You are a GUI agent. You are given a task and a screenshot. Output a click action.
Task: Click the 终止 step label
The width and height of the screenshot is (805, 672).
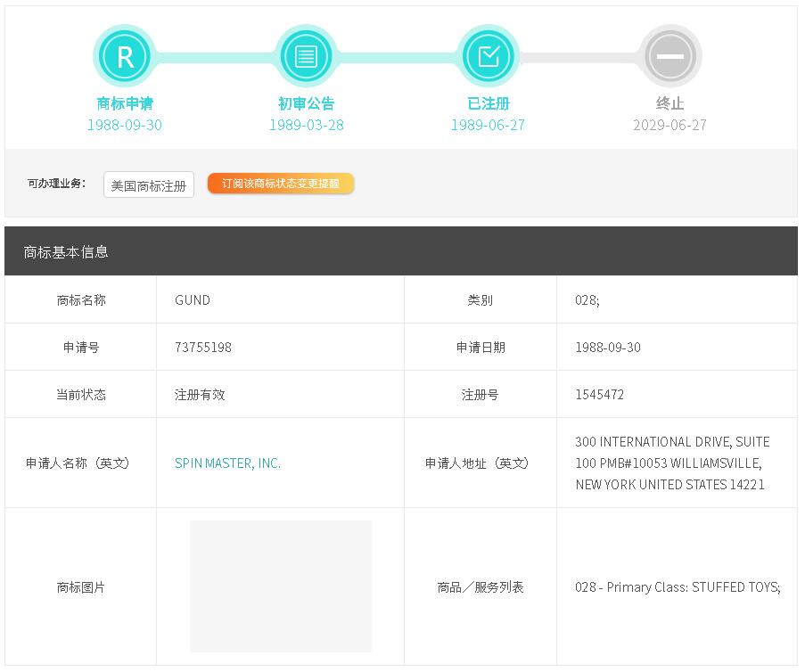tap(669, 103)
